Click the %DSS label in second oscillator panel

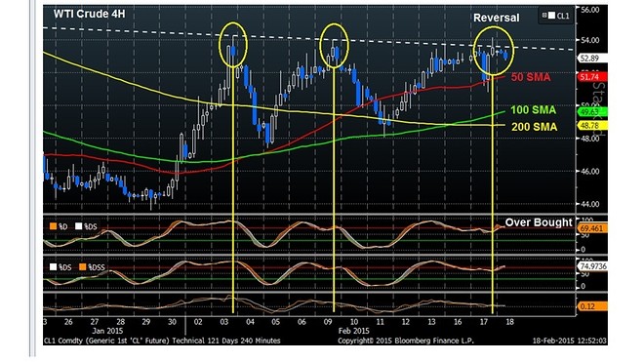(x=97, y=267)
